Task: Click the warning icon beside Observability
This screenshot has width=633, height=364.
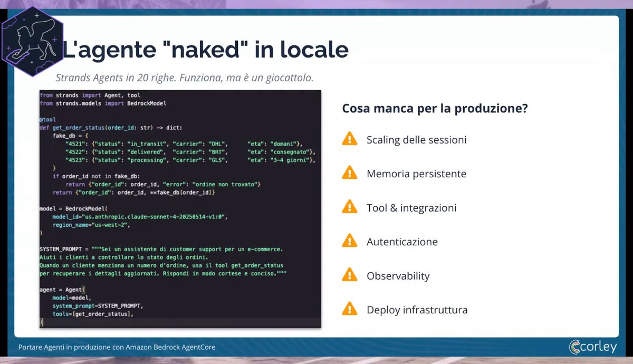Action: pyautogui.click(x=349, y=275)
